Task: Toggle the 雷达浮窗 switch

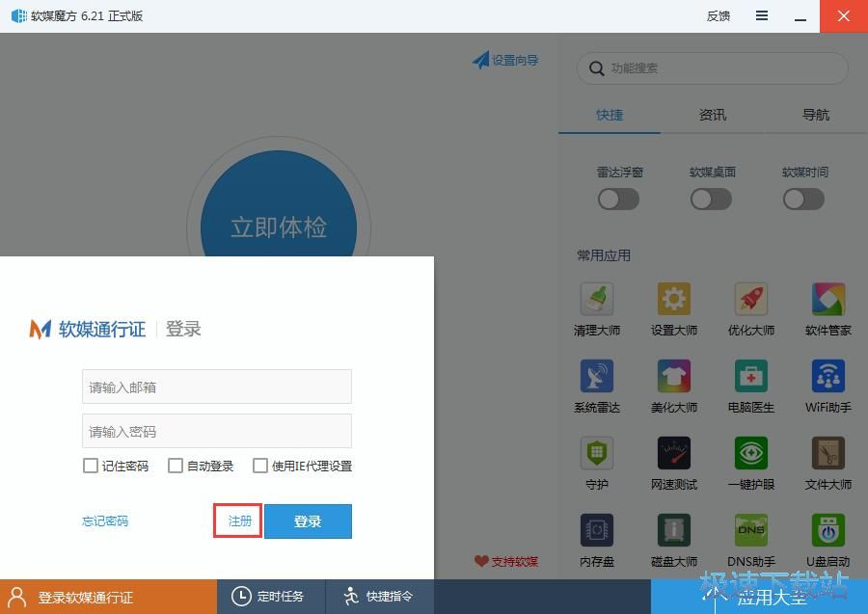Action: (x=619, y=199)
